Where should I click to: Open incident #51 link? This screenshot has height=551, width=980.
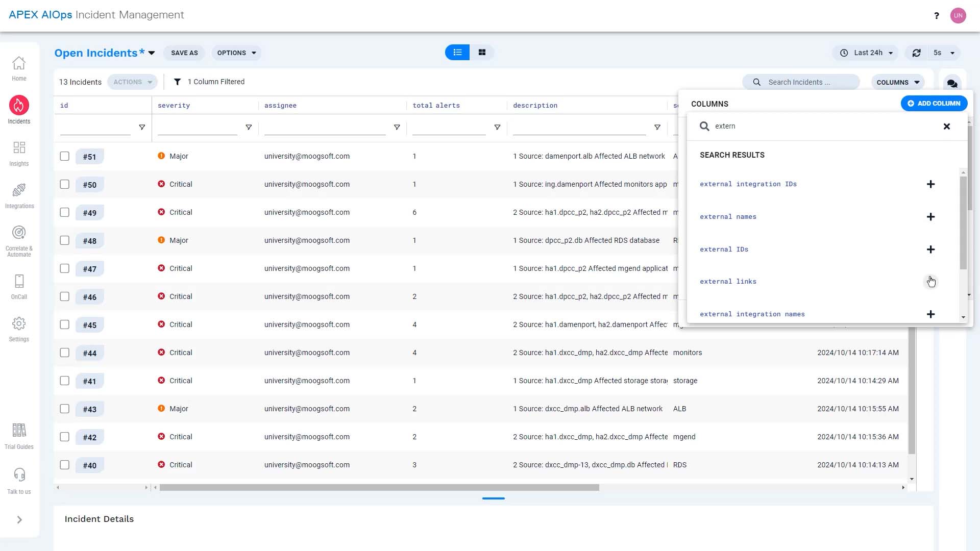[90, 157]
